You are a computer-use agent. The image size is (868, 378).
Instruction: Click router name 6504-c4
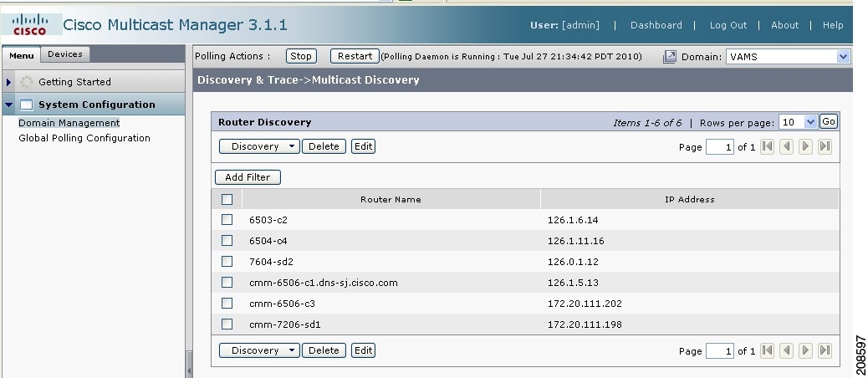click(268, 241)
